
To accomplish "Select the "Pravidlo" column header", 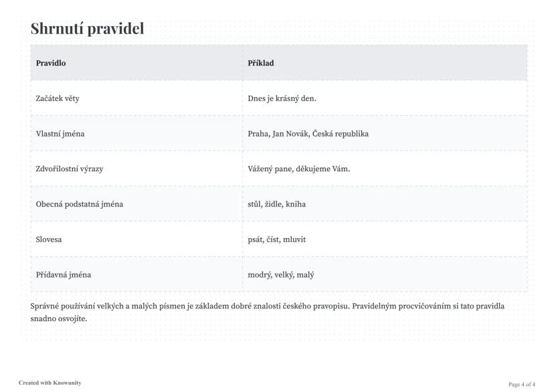I will [51, 63].
